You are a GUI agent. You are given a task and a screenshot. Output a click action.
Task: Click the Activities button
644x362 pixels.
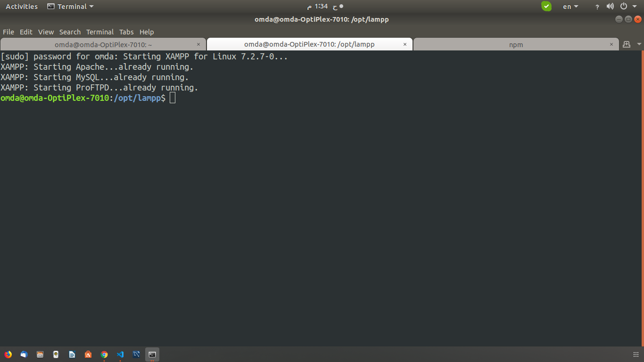click(x=22, y=7)
